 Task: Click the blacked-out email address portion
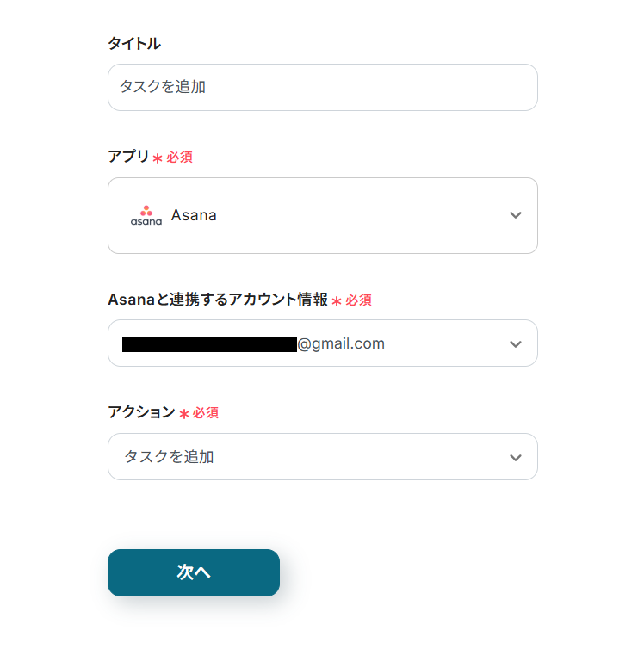point(209,344)
